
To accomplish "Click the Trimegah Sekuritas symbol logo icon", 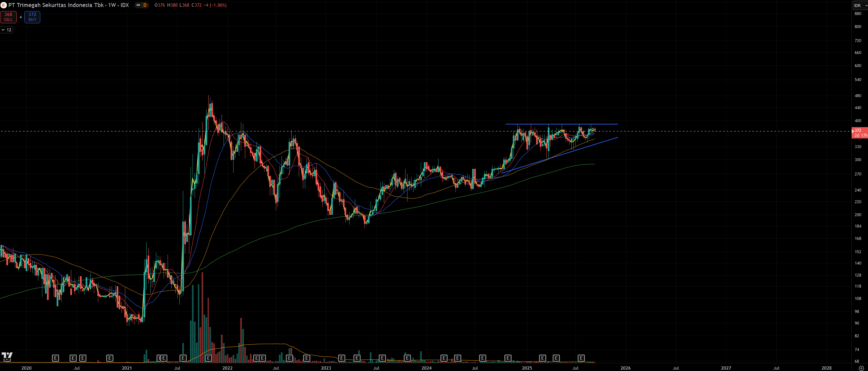I will 4,5.
